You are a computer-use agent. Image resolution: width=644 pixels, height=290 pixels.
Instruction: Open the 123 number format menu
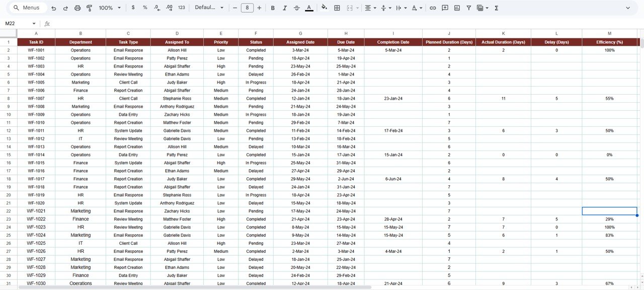point(182,8)
